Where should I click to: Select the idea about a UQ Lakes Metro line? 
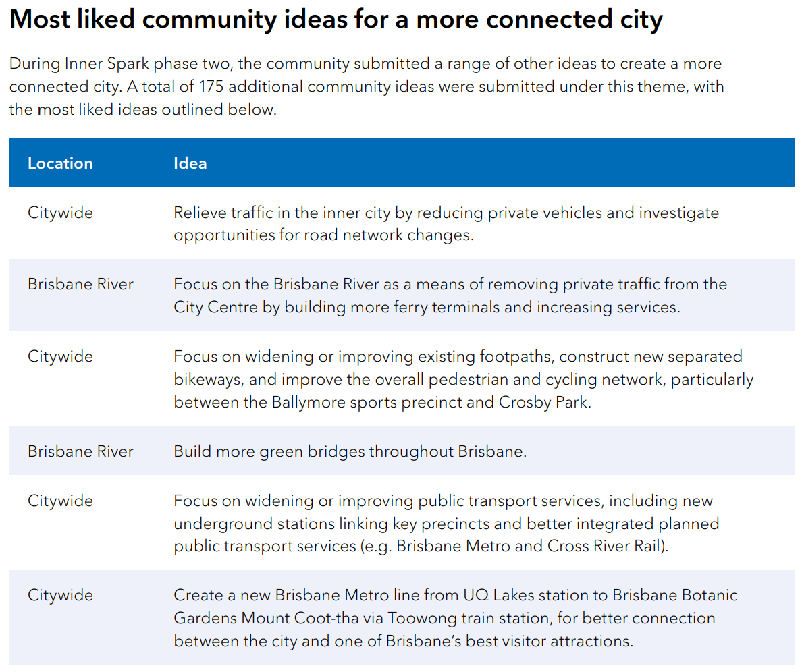pos(455,618)
